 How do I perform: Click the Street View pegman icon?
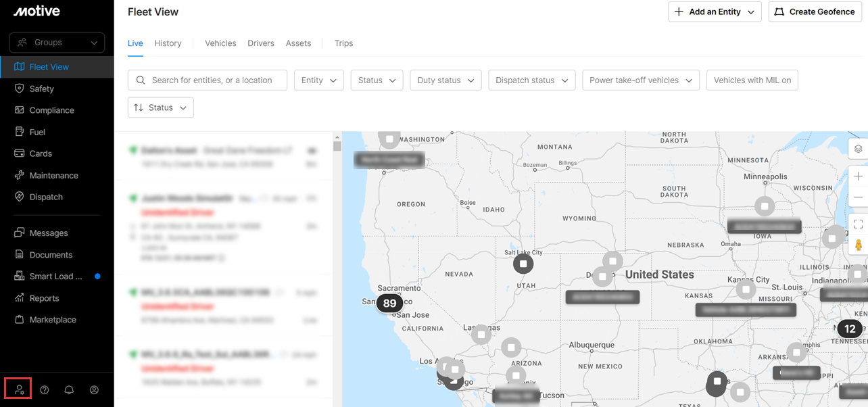858,245
